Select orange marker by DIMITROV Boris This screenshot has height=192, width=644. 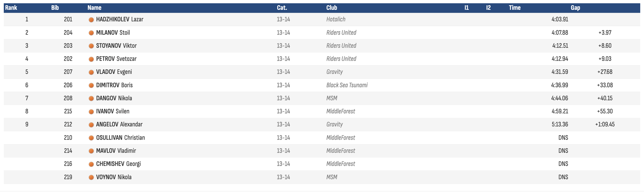click(x=91, y=85)
